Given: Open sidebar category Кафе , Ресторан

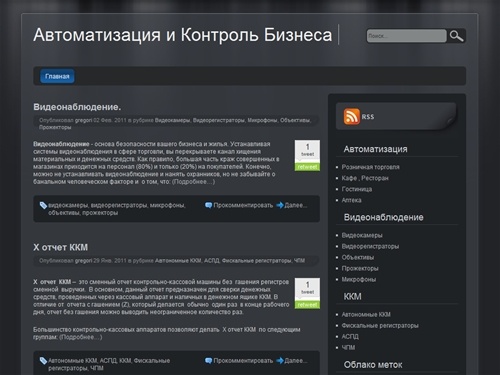Looking at the screenshot, I should coord(365,178).
